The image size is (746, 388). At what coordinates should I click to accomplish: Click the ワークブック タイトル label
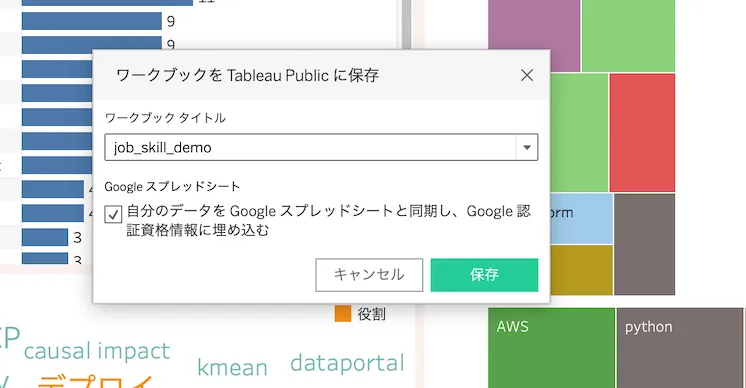coord(165,118)
